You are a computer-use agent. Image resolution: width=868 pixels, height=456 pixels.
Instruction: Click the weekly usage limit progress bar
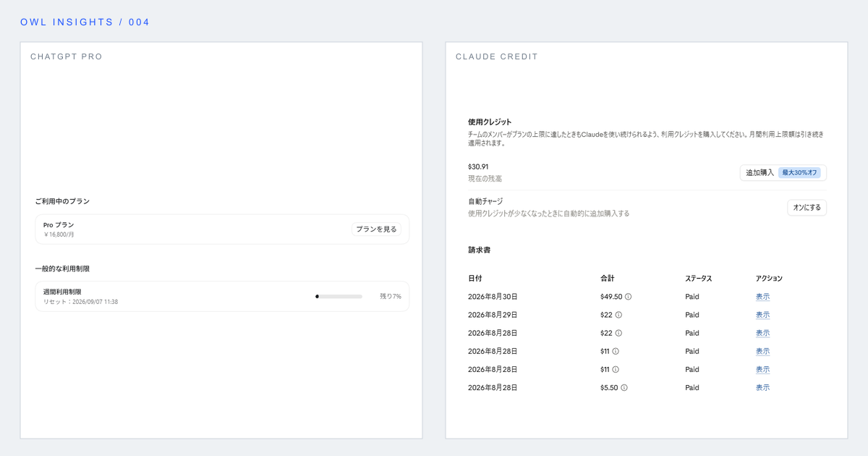coord(339,296)
